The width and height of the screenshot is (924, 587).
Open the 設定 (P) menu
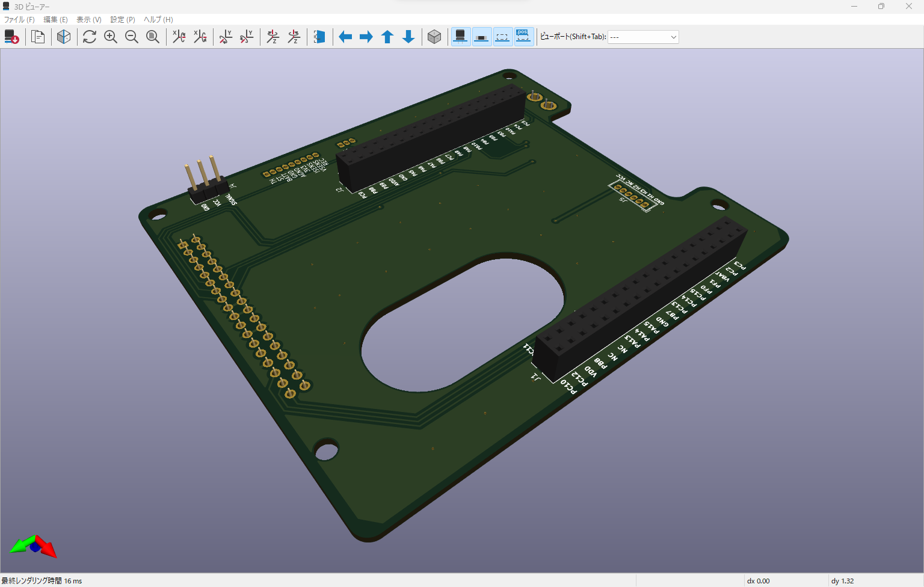click(122, 19)
